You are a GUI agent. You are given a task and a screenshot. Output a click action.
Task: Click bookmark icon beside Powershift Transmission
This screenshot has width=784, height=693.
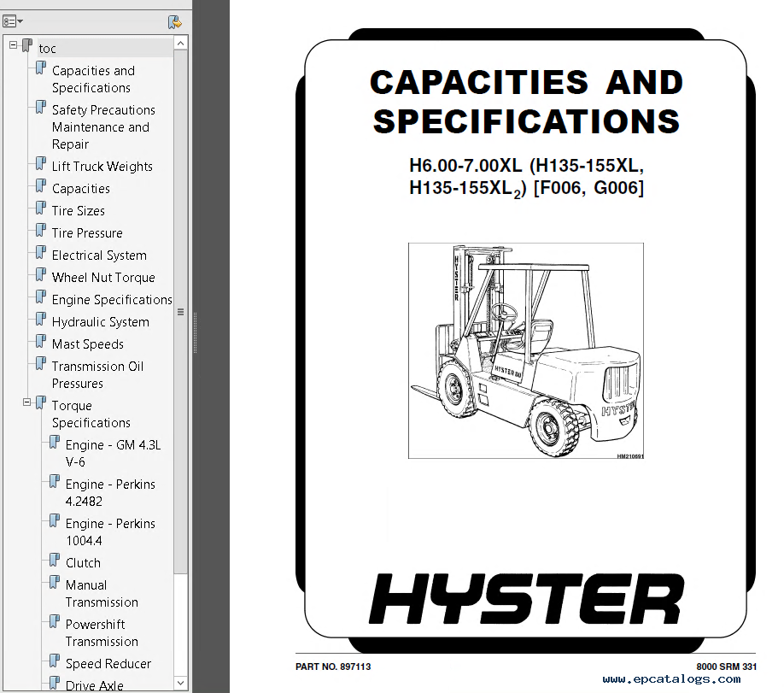pyautogui.click(x=55, y=621)
